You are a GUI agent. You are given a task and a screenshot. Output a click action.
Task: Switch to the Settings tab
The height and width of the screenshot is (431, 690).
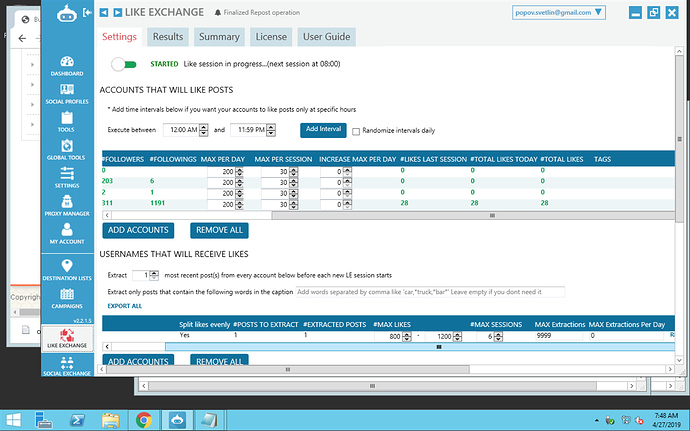click(119, 37)
